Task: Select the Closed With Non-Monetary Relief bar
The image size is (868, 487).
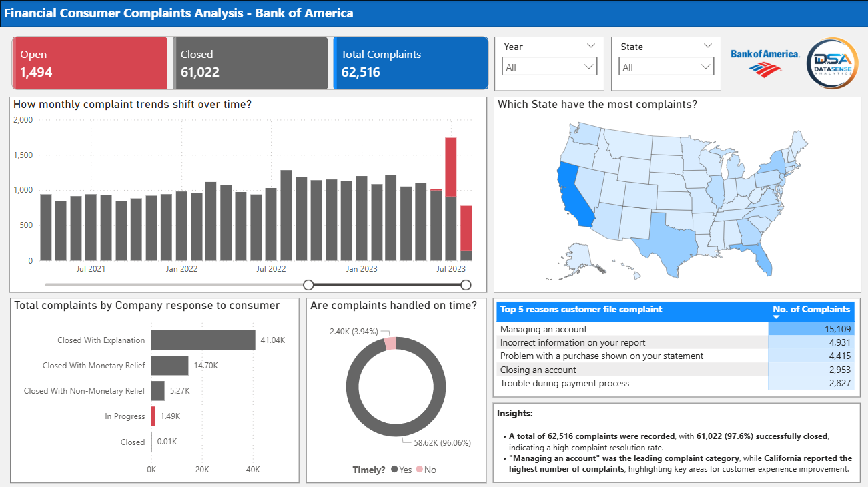Action: pos(157,390)
